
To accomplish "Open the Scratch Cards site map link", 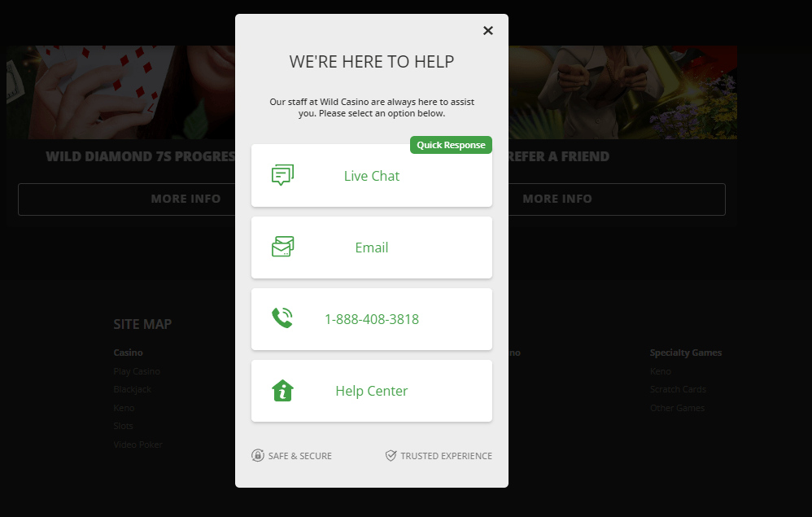I will click(678, 389).
